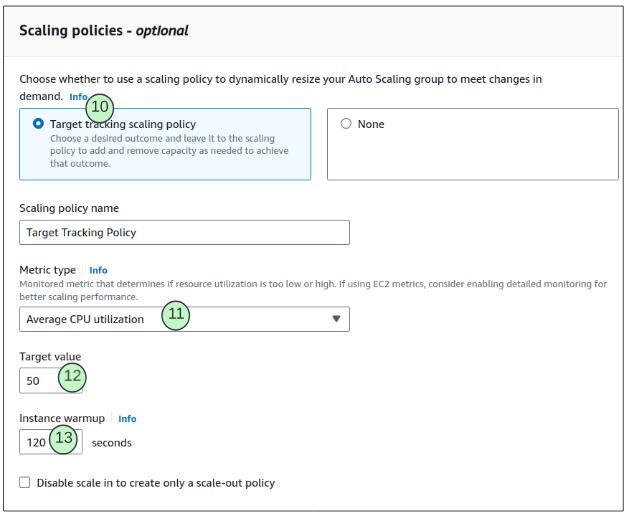The width and height of the screenshot is (627, 515).
Task: Select the Target tracking scaling policy radio button
Action: pyautogui.click(x=38, y=124)
